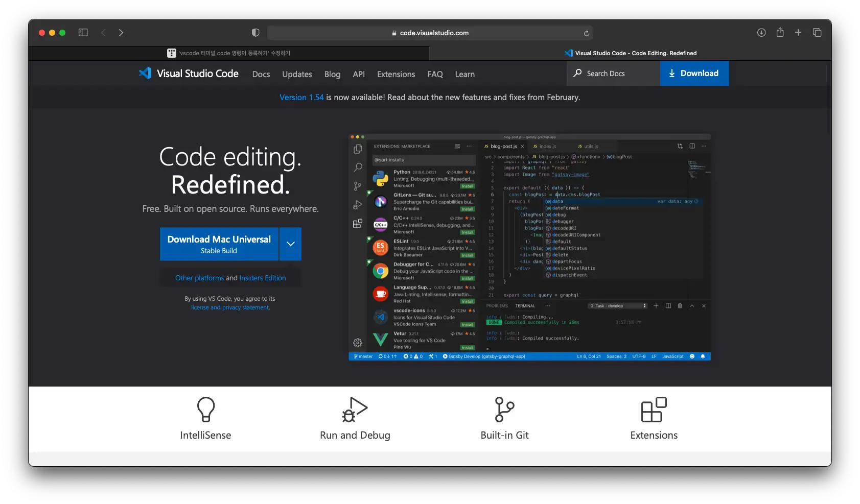Click the VS Code editor screenshot image
This screenshot has width=860, height=504.
point(529,247)
